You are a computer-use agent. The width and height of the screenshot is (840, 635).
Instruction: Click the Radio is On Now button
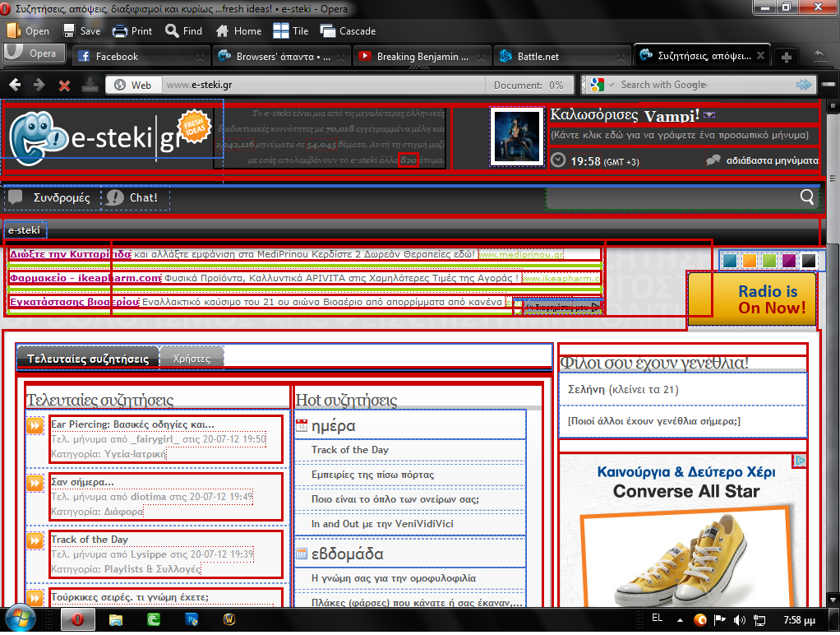tap(751, 299)
